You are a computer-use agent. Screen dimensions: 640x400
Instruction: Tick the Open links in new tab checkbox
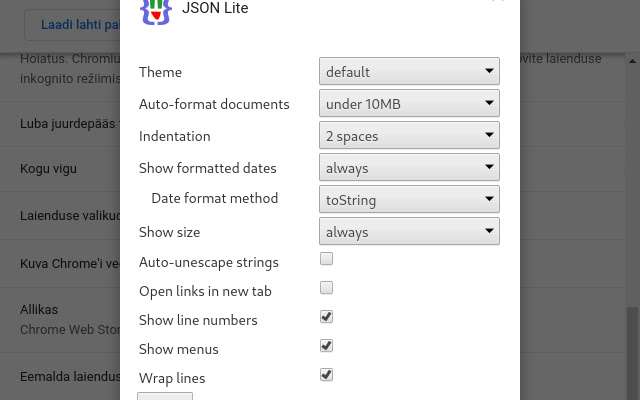tap(326, 288)
